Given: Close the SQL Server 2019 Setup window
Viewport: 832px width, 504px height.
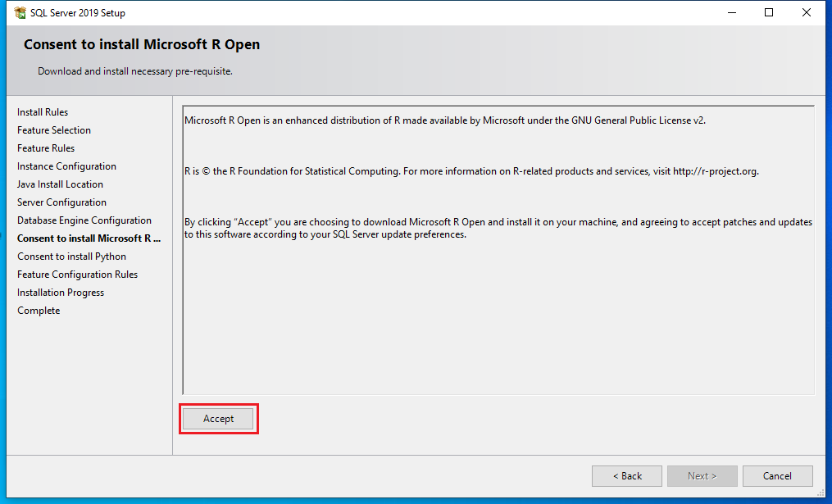Looking at the screenshot, I should pos(807,13).
